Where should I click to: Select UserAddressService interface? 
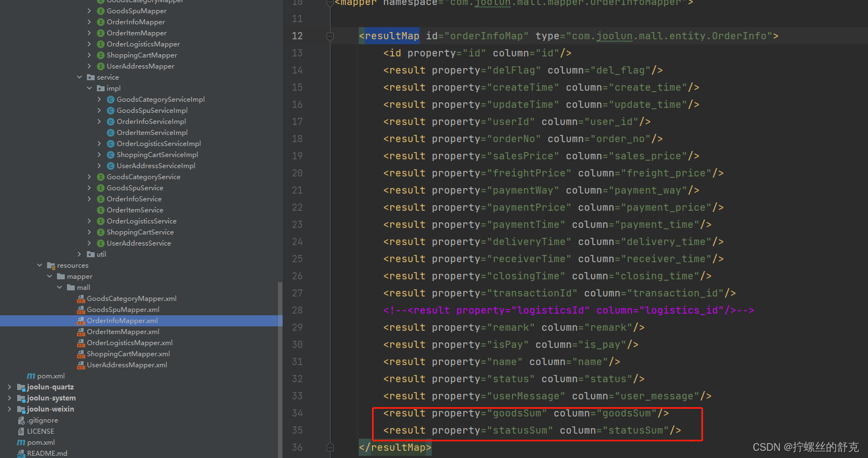[x=139, y=243]
